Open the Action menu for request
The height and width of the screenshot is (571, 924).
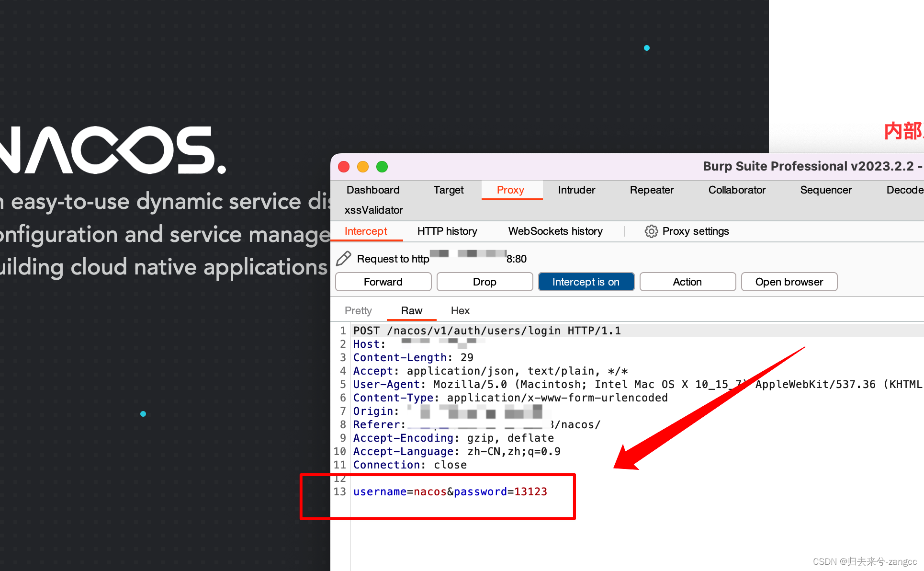click(x=686, y=282)
